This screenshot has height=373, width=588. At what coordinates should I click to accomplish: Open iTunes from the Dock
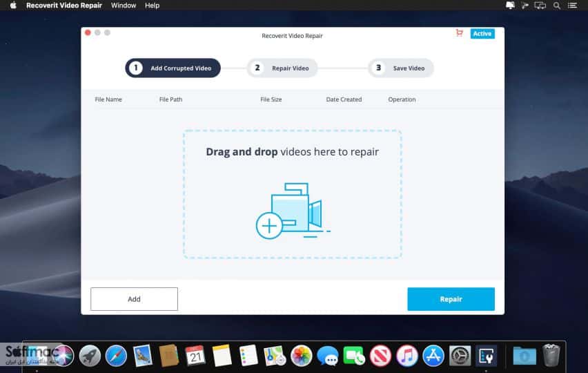pos(407,355)
